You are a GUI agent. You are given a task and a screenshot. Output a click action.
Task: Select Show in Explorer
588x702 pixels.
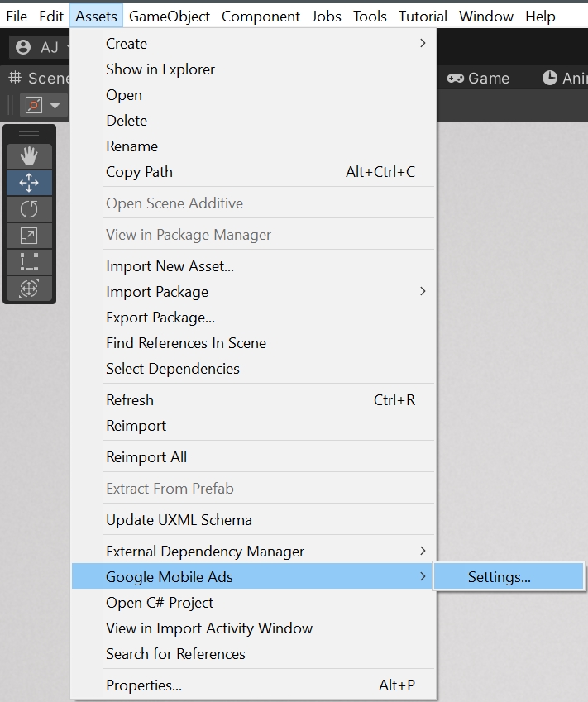pos(160,69)
